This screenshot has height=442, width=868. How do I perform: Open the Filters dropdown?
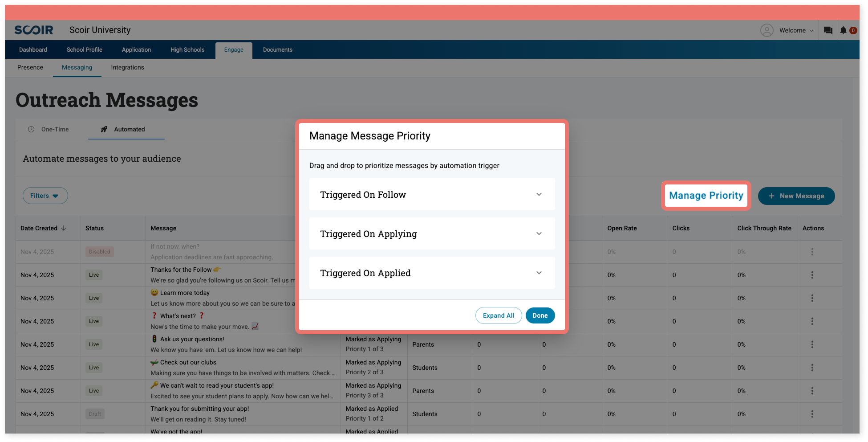click(x=45, y=196)
